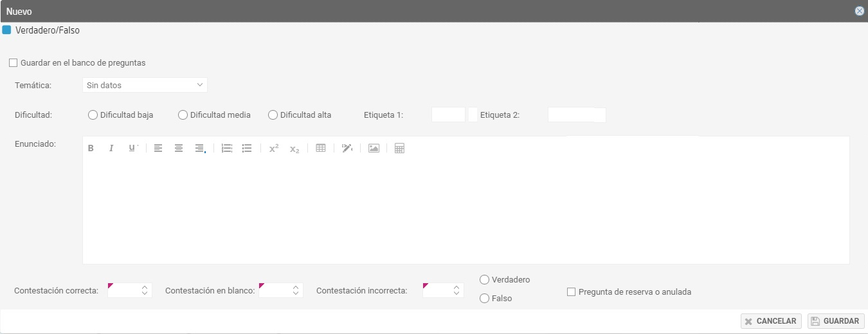Apply subscript formatting
Screen dimensions: 868x334
click(x=294, y=149)
